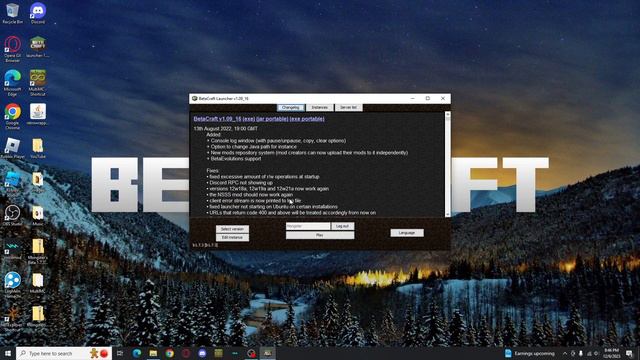The width and height of the screenshot is (640, 360).
Task: Open Microsoft Edge from the taskbar
Action: tap(137, 353)
